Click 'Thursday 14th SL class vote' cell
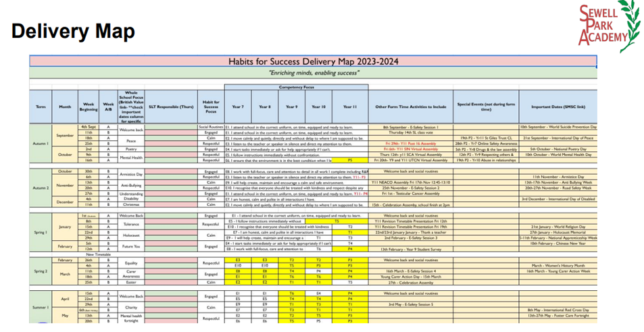 coord(411,133)
